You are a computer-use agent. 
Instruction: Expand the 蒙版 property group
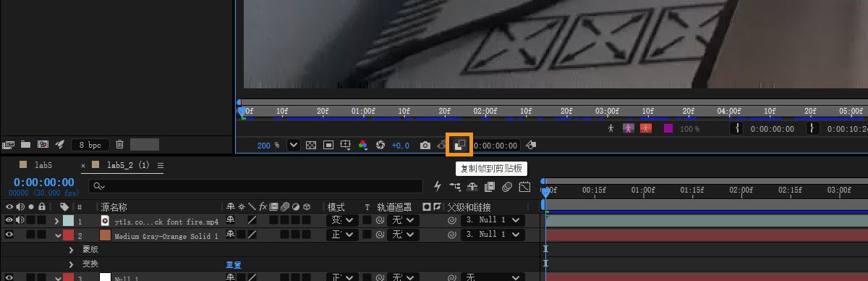pos(72,249)
